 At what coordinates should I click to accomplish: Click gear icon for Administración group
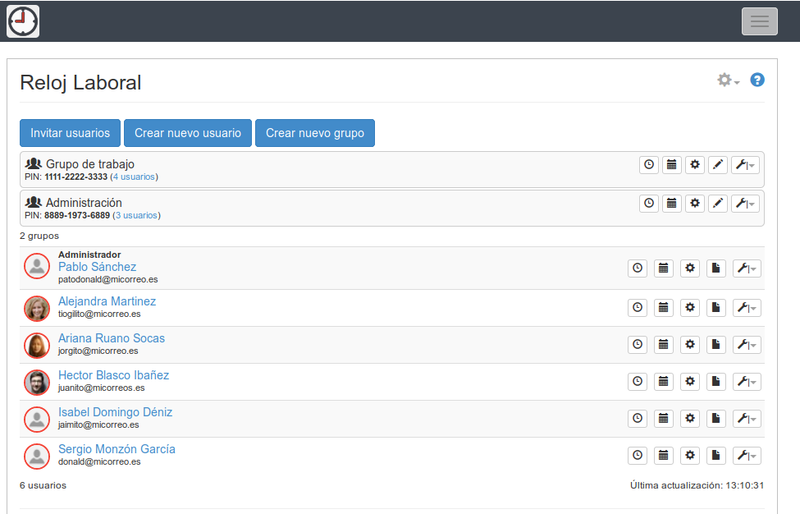coord(695,203)
